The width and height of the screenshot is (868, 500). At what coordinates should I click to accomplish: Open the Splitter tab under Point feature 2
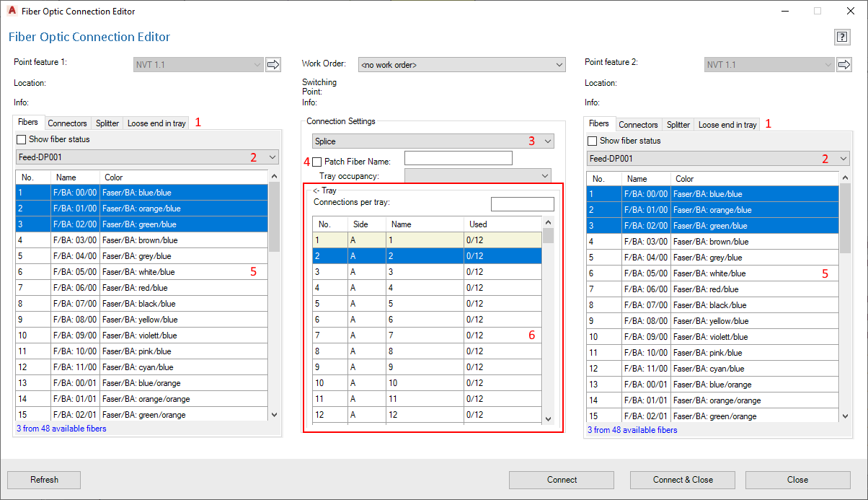click(678, 125)
